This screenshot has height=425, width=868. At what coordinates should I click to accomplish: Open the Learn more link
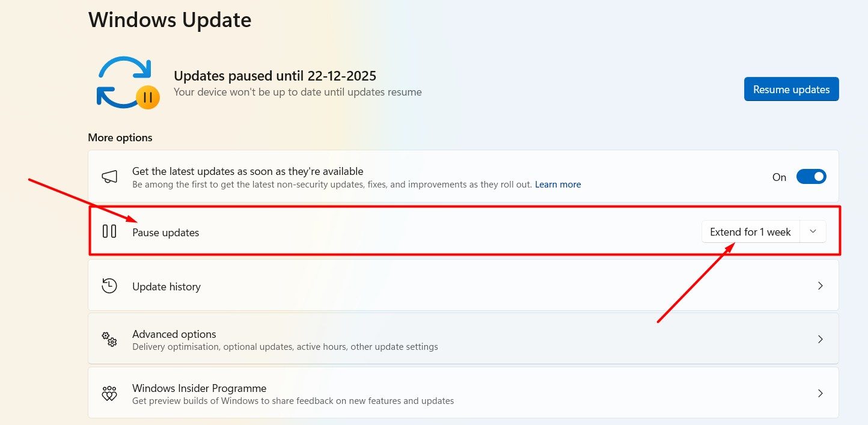[x=558, y=185]
